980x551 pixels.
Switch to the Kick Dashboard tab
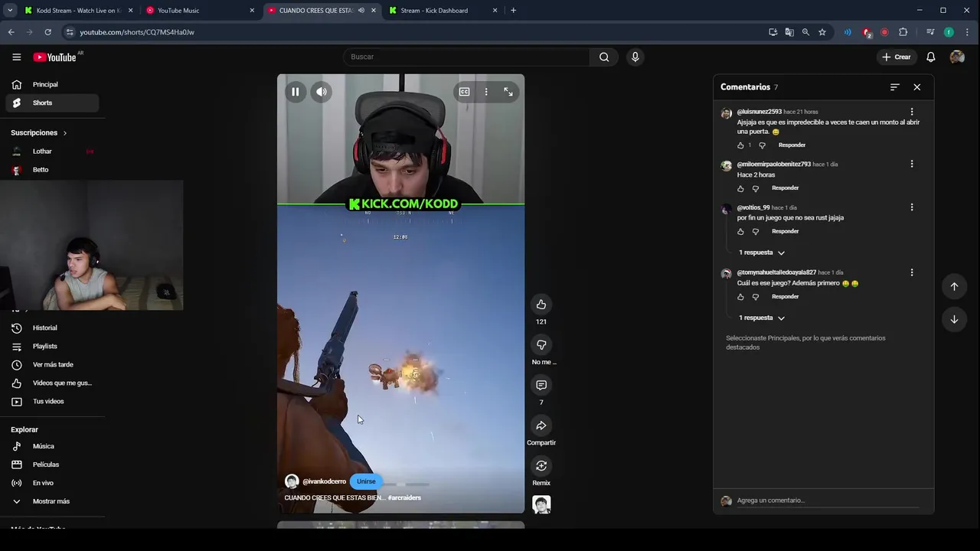tap(444, 11)
